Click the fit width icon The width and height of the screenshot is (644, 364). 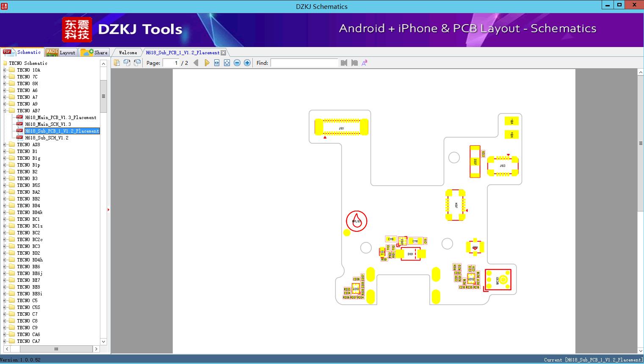(217, 63)
